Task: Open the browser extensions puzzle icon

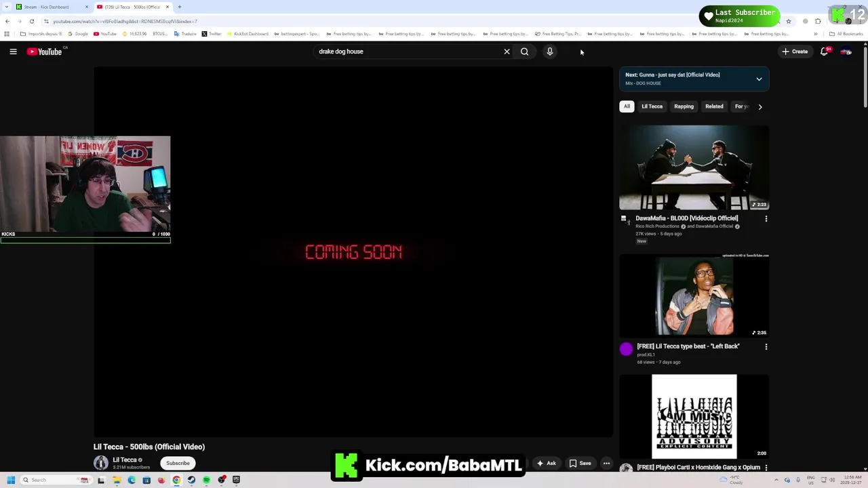Action: pyautogui.click(x=818, y=21)
